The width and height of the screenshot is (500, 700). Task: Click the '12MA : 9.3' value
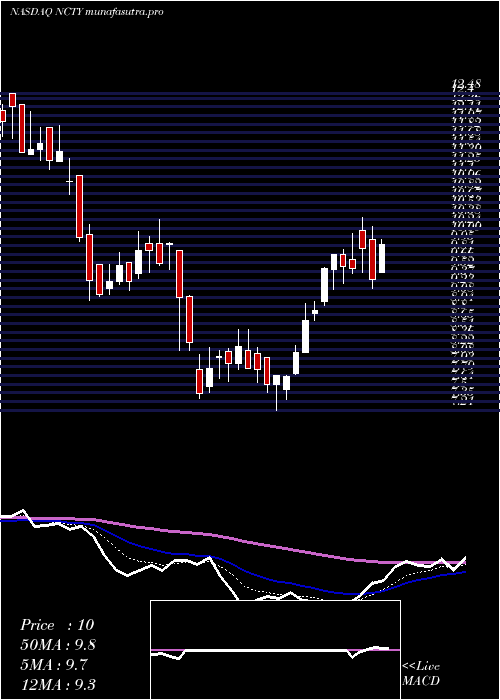[58, 685]
